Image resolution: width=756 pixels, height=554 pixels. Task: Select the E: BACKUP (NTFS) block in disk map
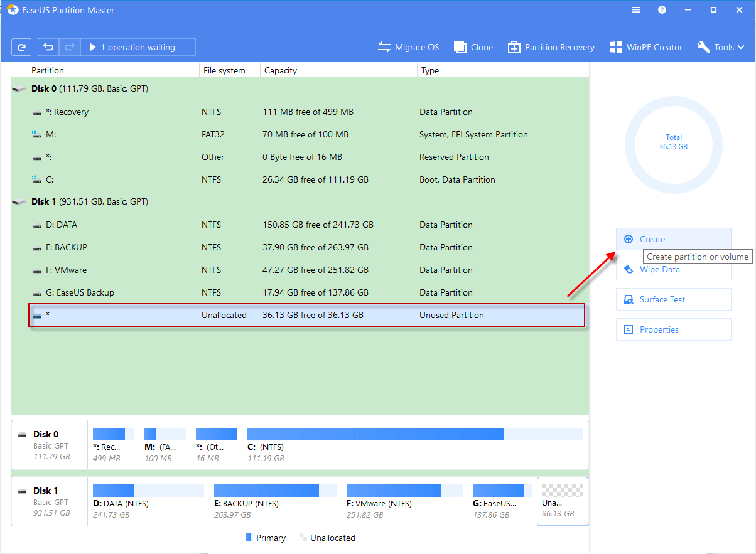click(x=275, y=501)
